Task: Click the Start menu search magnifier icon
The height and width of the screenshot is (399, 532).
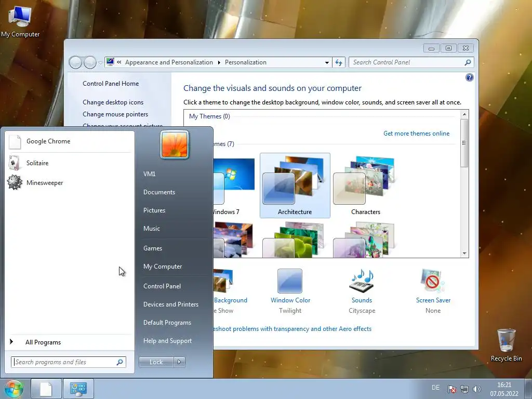Action: point(119,362)
